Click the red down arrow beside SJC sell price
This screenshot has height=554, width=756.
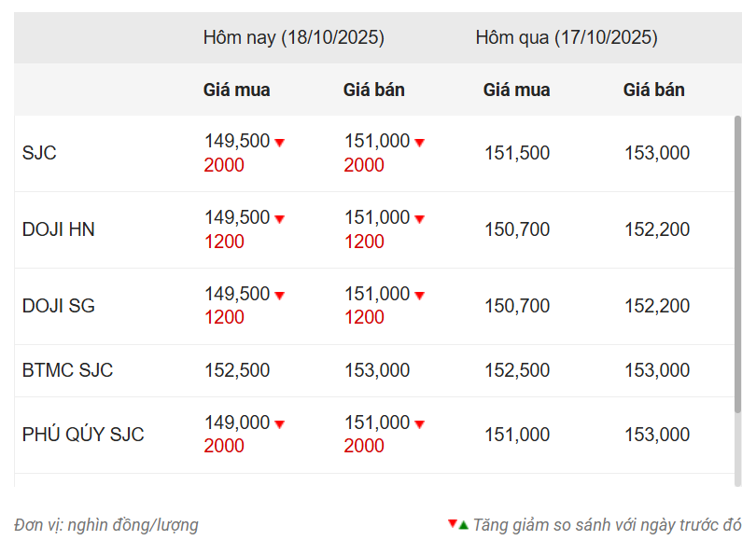click(419, 143)
